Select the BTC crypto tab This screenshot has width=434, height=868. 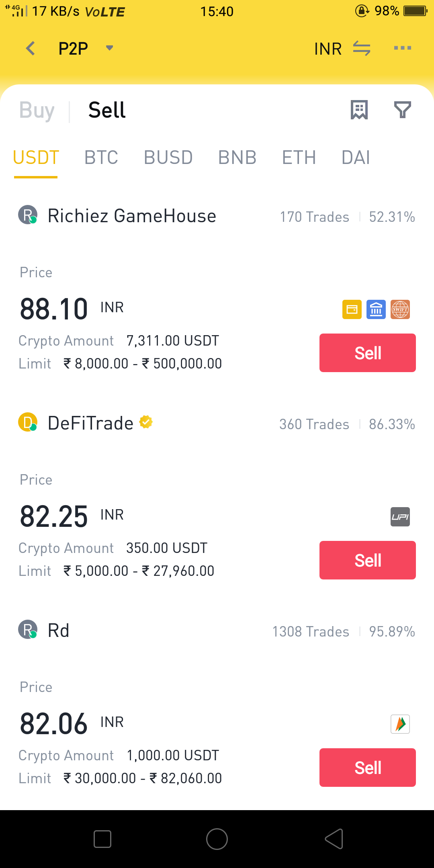101,157
